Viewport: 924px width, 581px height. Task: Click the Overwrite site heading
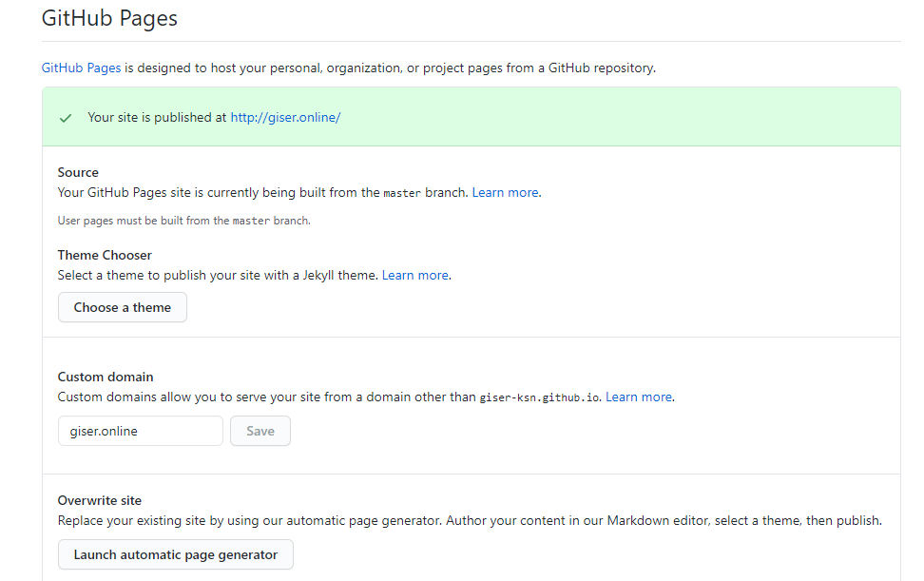[x=100, y=500]
